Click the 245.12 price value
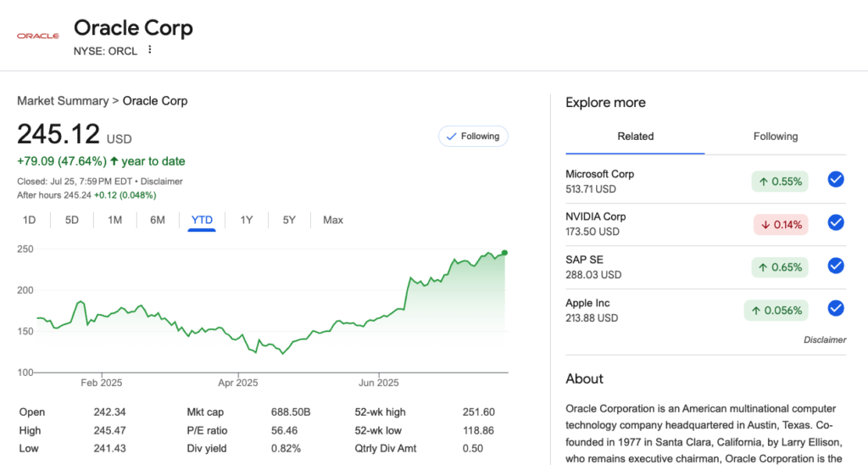The height and width of the screenshot is (465, 868). (58, 134)
